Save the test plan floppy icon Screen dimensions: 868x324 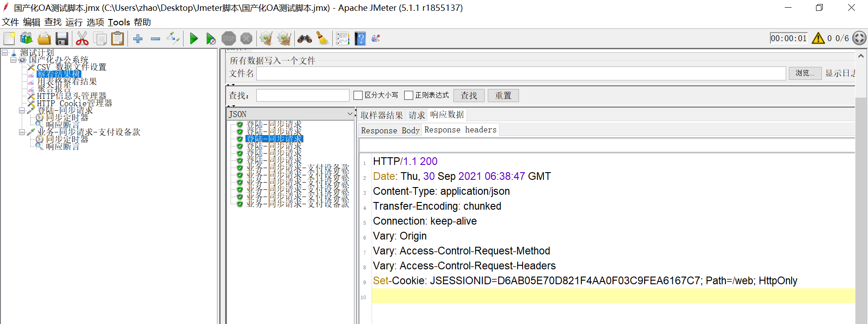[x=62, y=38]
